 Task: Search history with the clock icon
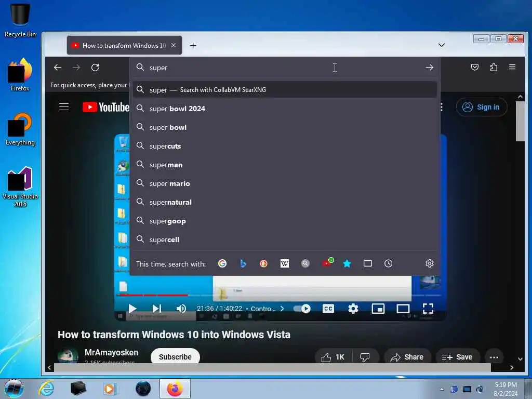point(389,263)
